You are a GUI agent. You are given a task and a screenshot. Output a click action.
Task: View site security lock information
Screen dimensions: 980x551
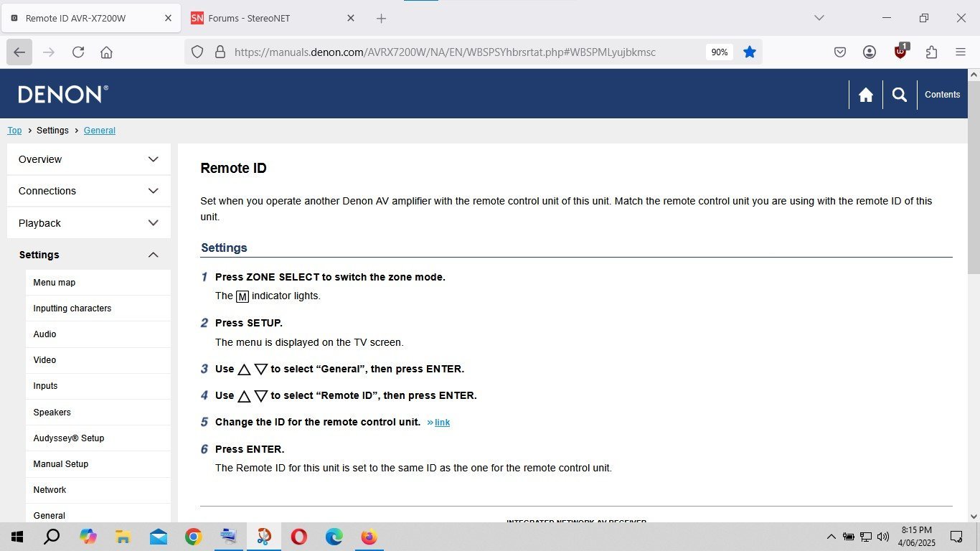point(220,52)
